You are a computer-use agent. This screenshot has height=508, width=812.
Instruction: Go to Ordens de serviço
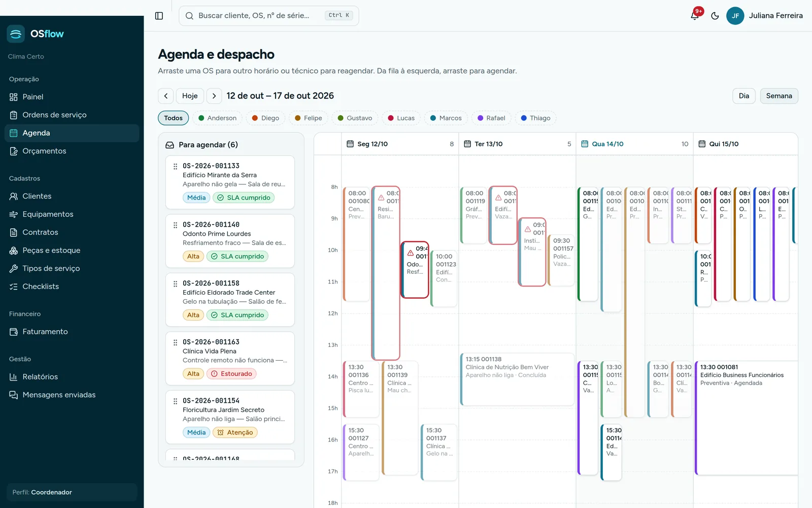click(x=72, y=115)
